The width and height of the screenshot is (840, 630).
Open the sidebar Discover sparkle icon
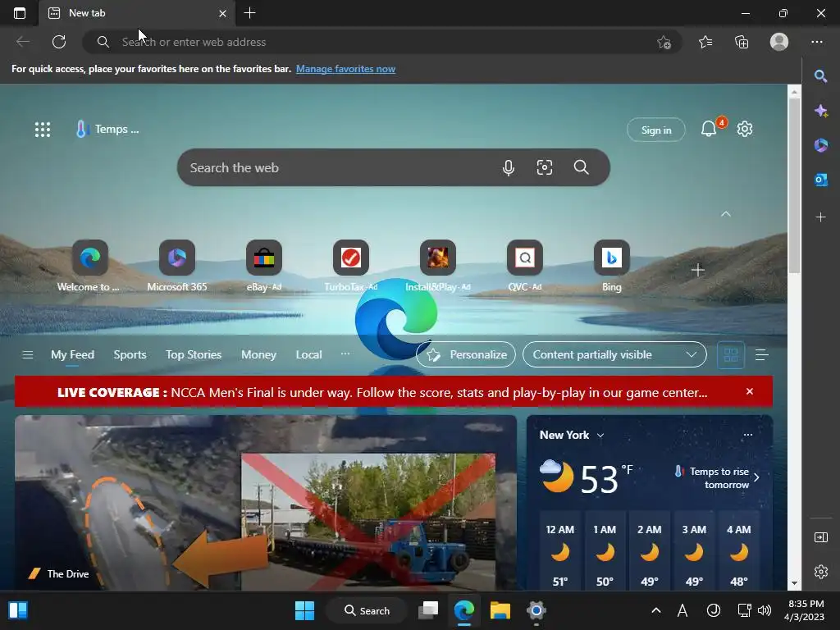point(820,111)
